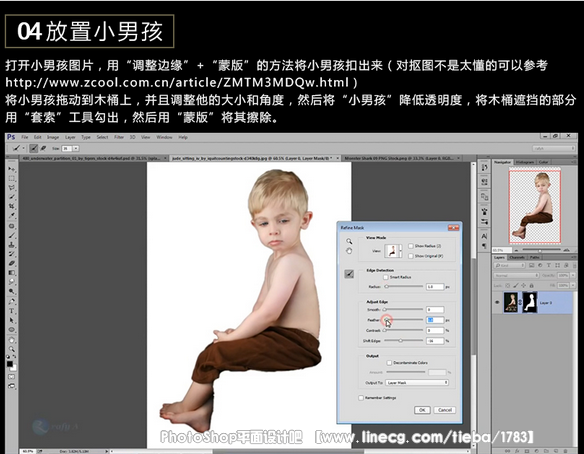Open the brush Size dropdown arrow
Screen dimensions: 584x454
[x=76, y=148]
